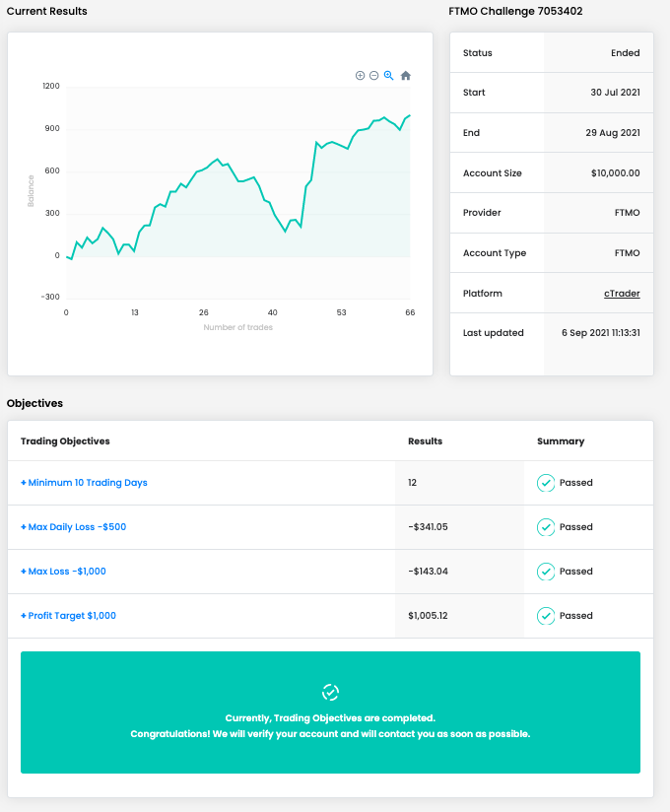Click the congratulations verification message
Screen dimensions: 670x812
click(330, 734)
